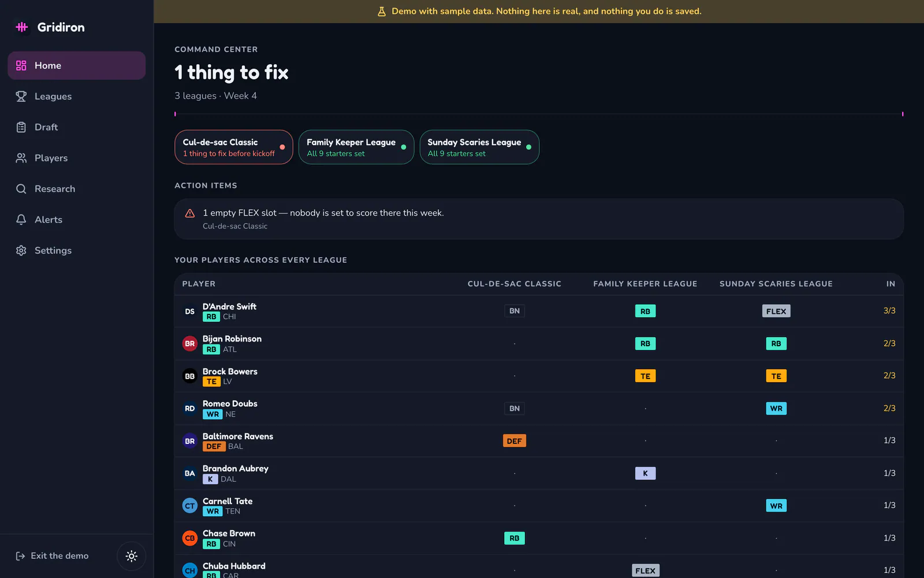924x578 pixels.
Task: Click the Chuba Hubbard player name
Action: [234, 566]
